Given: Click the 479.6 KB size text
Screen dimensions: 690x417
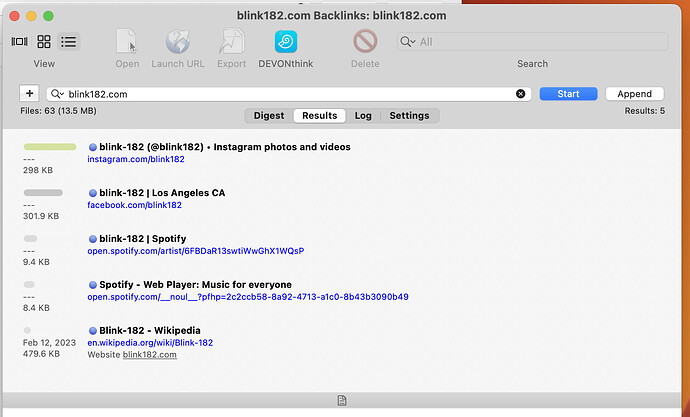Looking at the screenshot, I should [x=41, y=354].
